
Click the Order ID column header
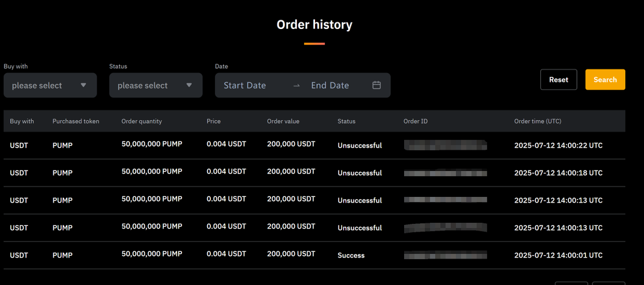tap(415, 121)
